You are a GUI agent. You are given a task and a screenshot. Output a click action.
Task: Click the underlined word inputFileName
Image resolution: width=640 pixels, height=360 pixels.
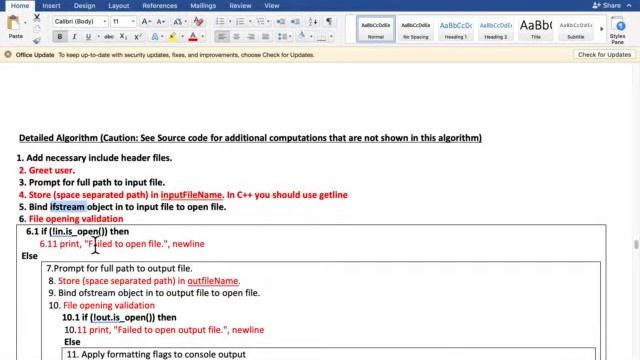(191, 195)
